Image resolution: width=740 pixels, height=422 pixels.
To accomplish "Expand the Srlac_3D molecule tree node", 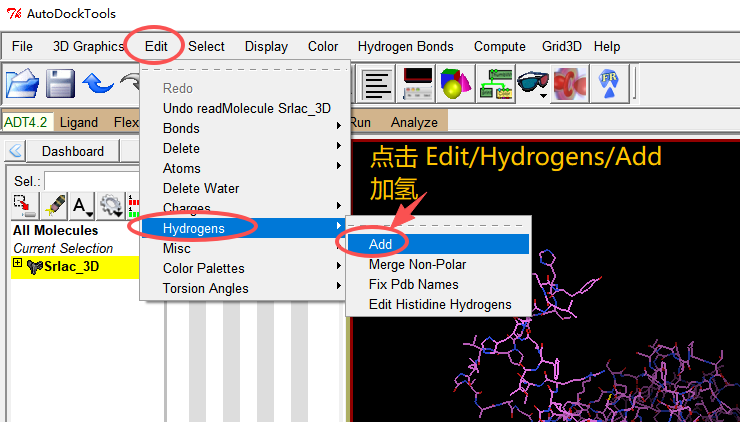I will (17, 265).
